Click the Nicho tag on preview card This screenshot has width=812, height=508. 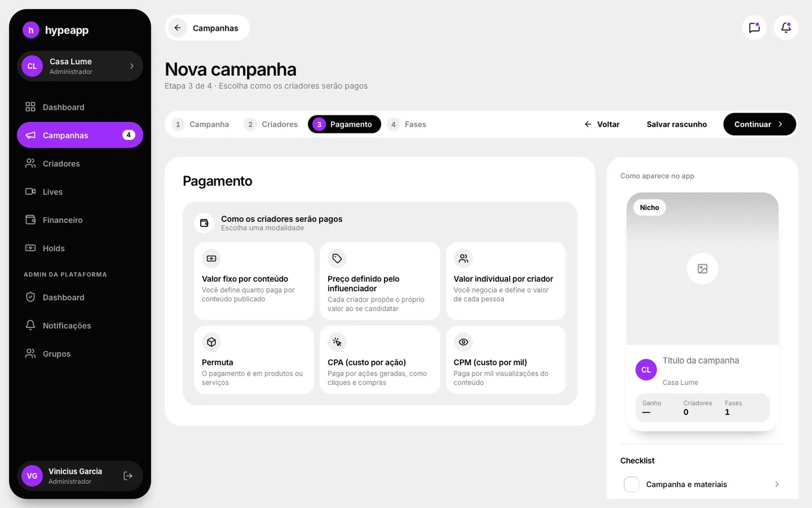coord(650,207)
